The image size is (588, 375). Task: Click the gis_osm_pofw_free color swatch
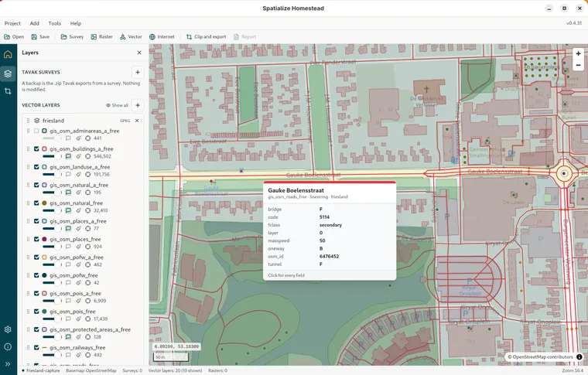pos(44,275)
